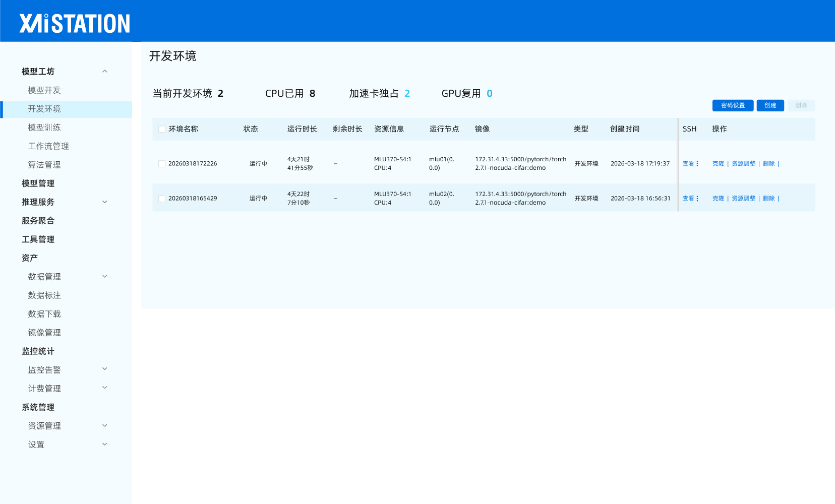The height and width of the screenshot is (504, 835).
Task: Collapse the 模型工坊 sidebar section
Action: (x=105, y=72)
